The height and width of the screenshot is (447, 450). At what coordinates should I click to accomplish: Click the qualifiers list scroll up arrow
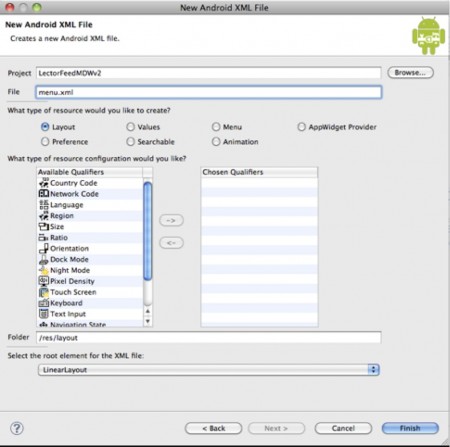(148, 311)
